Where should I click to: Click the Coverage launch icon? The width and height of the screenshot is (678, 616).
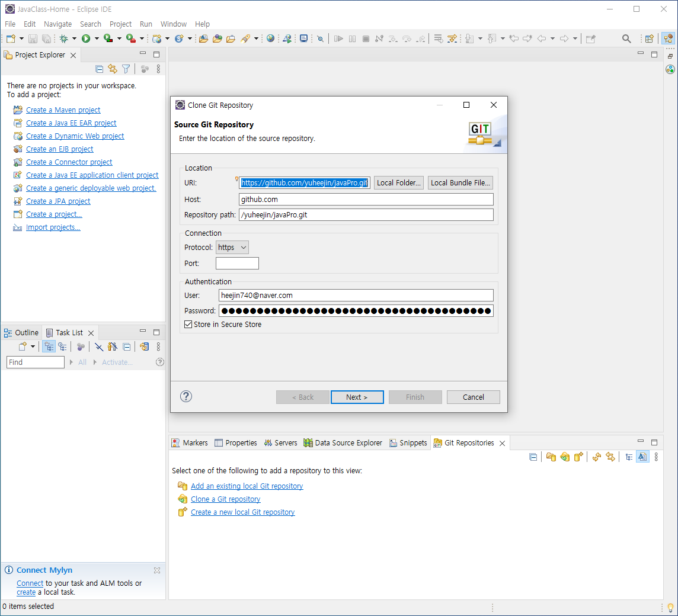pos(108,39)
